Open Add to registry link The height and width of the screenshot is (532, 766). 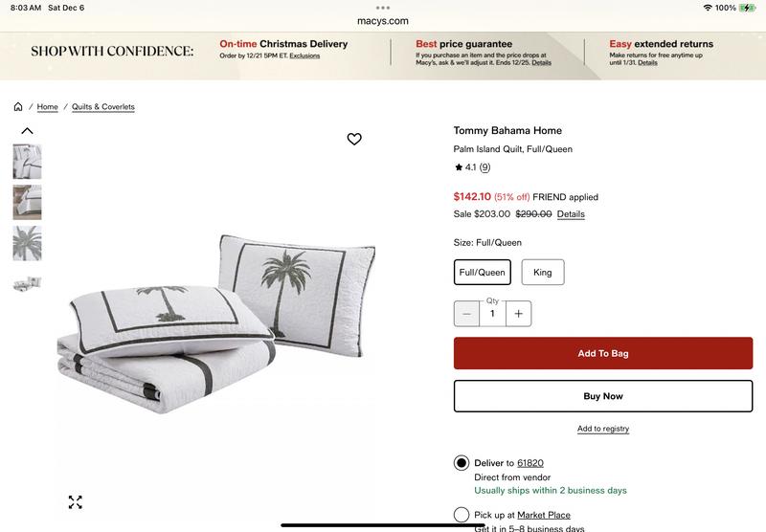point(603,429)
